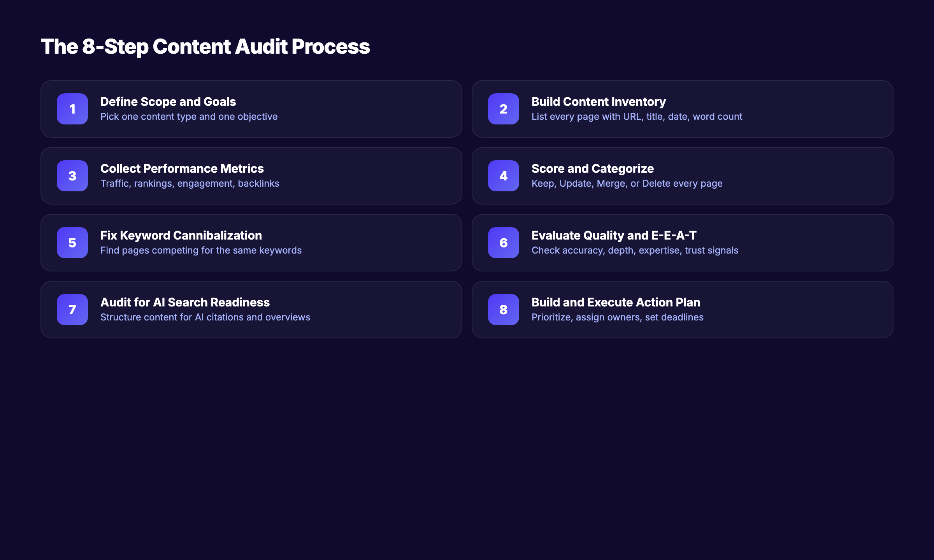Select the Build Content Inventory heading
Screen dimensions: 934x560
click(x=599, y=101)
